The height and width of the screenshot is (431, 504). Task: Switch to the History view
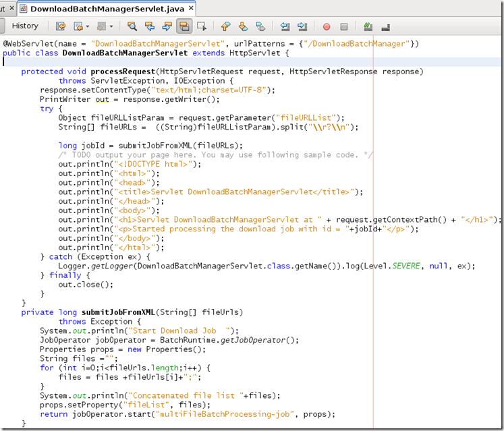coord(25,26)
